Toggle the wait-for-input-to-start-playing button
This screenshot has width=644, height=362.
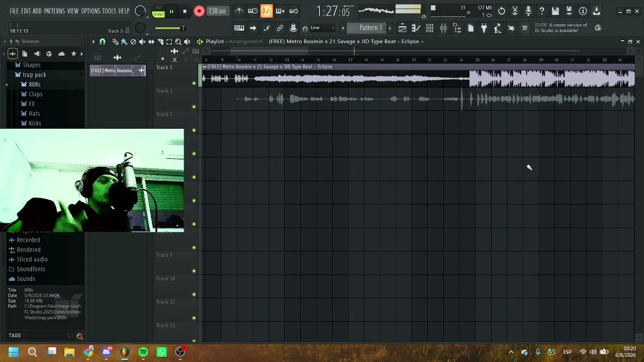point(253,11)
